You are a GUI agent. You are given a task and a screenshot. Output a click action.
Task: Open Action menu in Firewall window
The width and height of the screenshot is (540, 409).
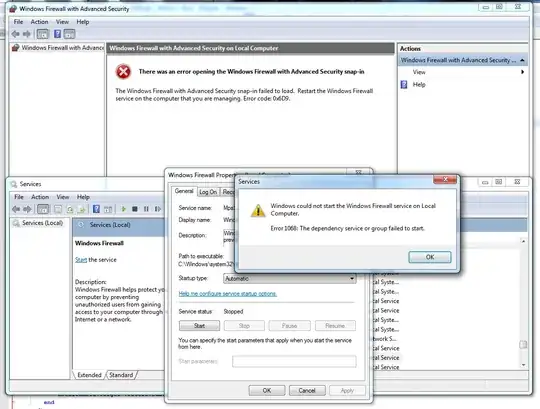[39, 22]
